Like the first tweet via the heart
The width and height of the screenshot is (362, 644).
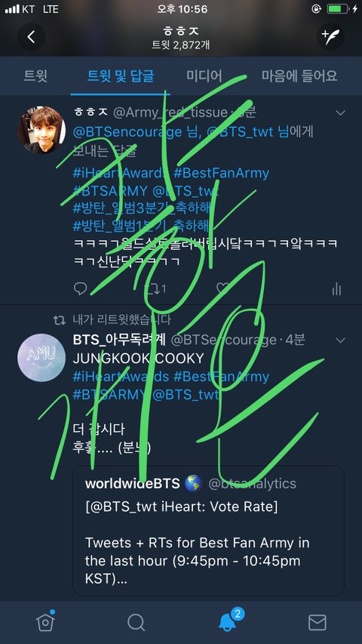224,288
